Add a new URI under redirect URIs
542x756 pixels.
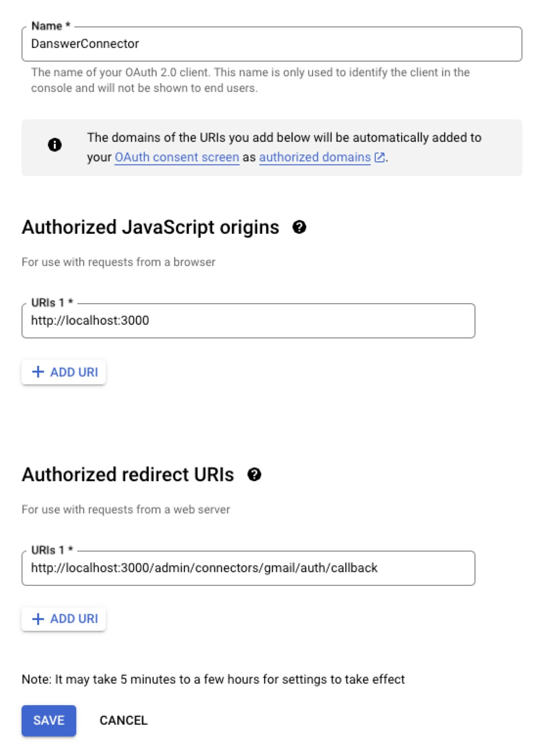(64, 619)
